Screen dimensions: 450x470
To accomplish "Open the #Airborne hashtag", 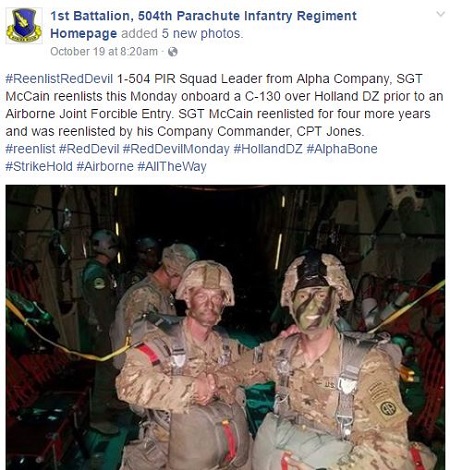I will click(x=105, y=166).
